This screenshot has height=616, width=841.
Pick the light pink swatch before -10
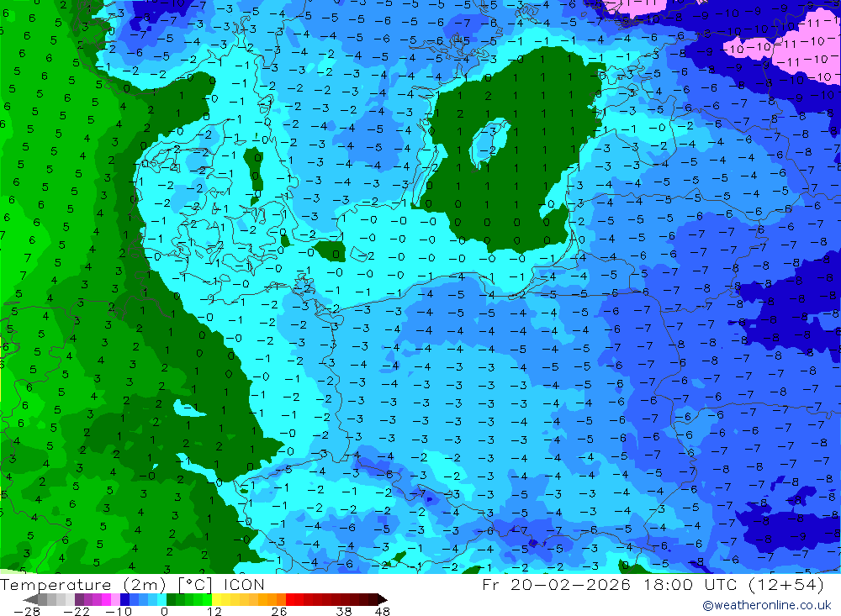(x=116, y=599)
